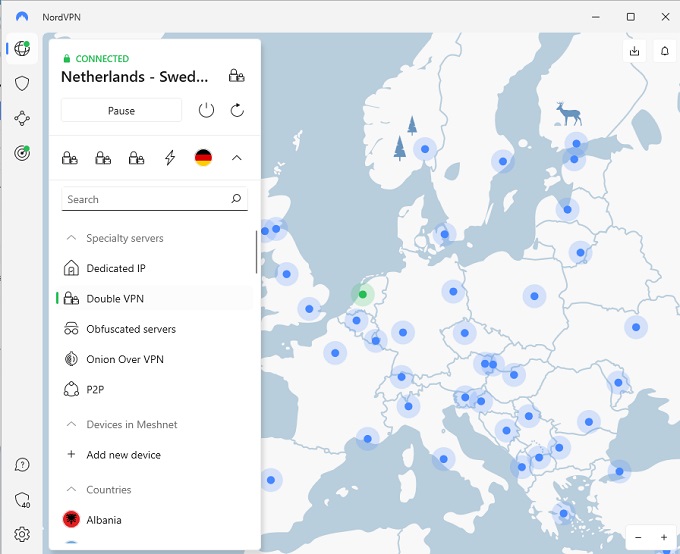Viewport: 680px width, 554px height.
Task: Open settings gear in sidebar
Action: pyautogui.click(x=22, y=535)
